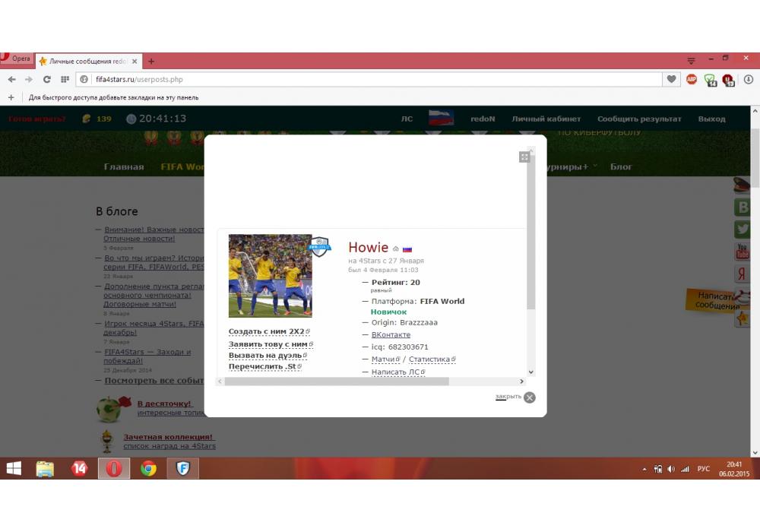Click the Вызвать на дуэль link

point(266,355)
